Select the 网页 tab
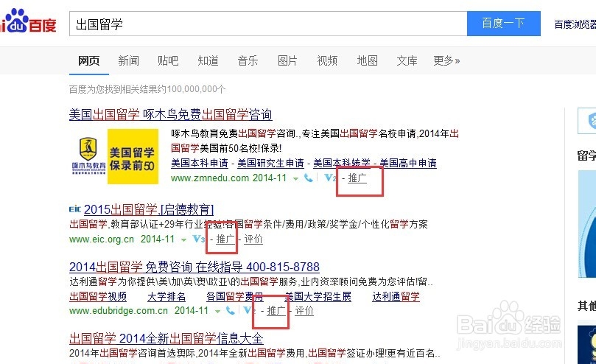 89,60
